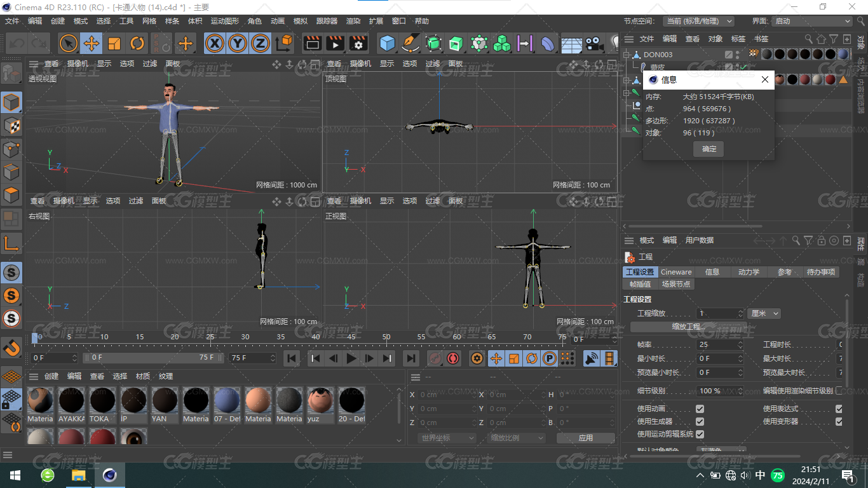Open the 渲染 menu
This screenshot has height=488, width=868.
tap(353, 21)
